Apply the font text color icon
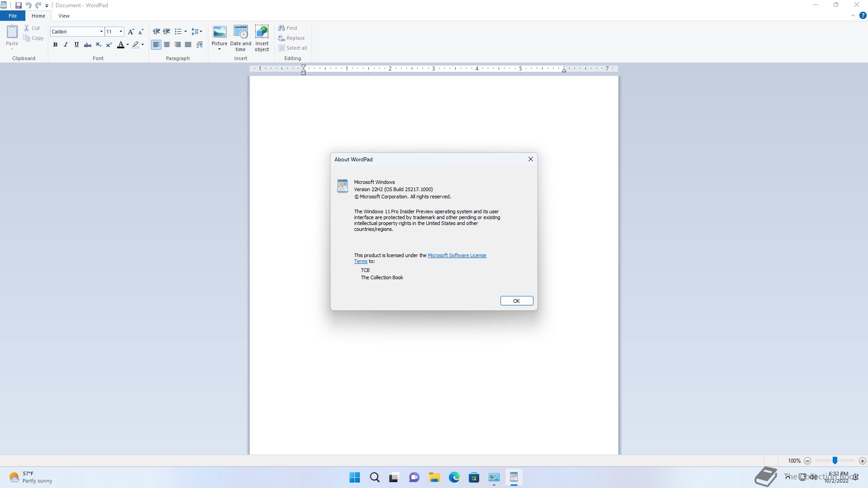Image resolution: width=868 pixels, height=488 pixels. [x=121, y=45]
